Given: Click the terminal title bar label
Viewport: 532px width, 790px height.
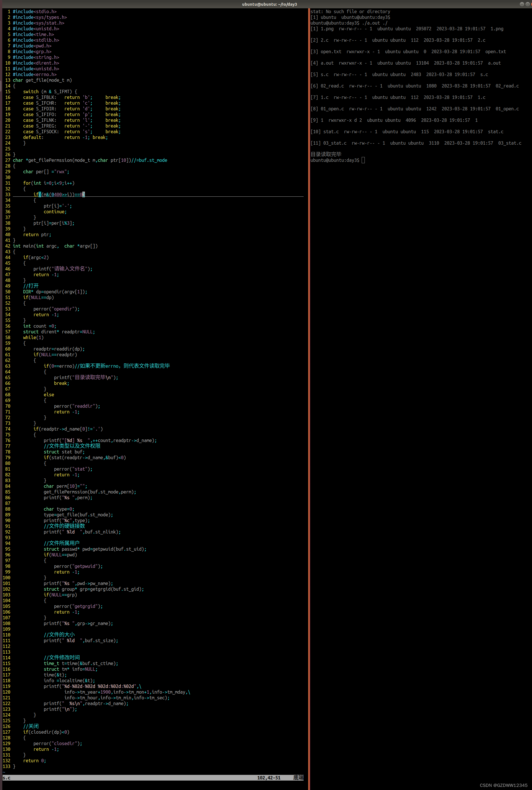Looking at the screenshot, I should tap(269, 4).
